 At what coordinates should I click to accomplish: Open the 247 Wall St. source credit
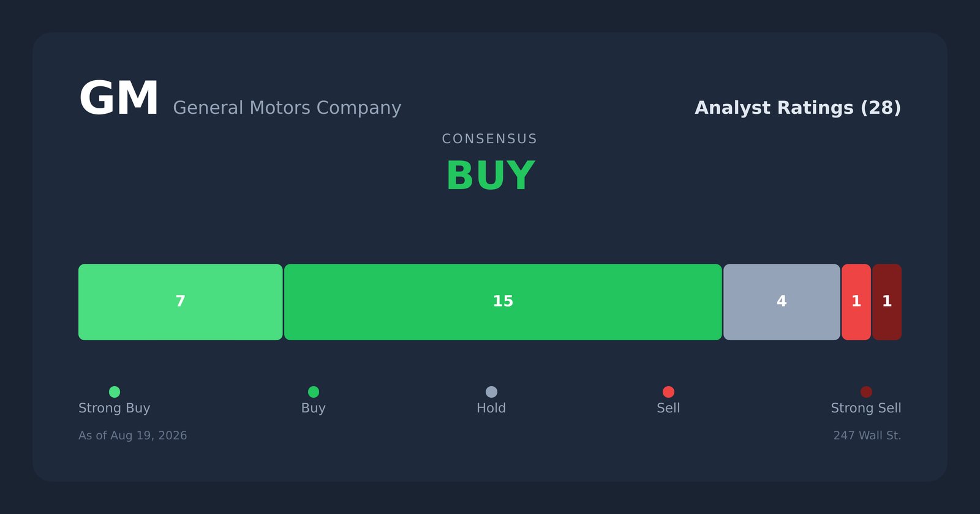pos(867,436)
